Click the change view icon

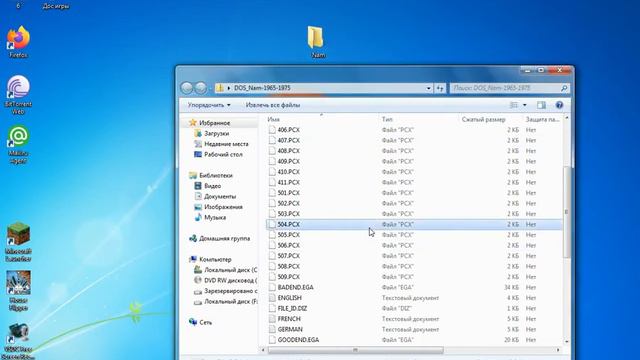point(514,105)
